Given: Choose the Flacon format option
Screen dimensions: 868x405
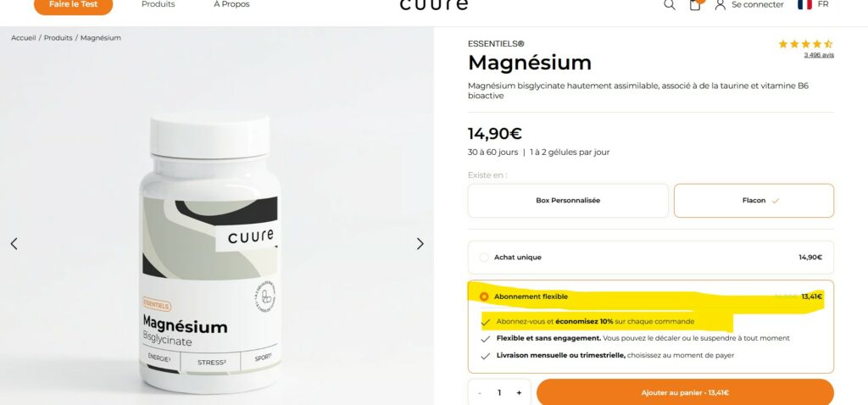Looking at the screenshot, I should pos(754,200).
